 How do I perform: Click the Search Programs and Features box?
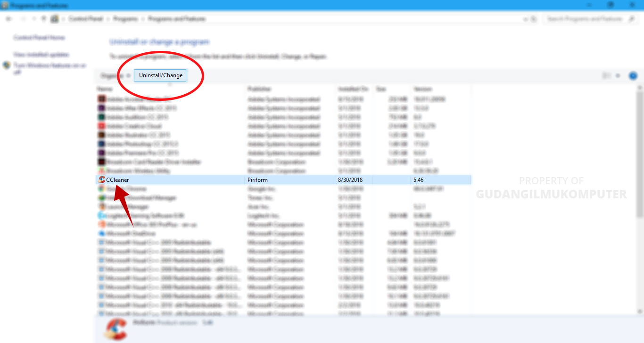pyautogui.click(x=590, y=19)
